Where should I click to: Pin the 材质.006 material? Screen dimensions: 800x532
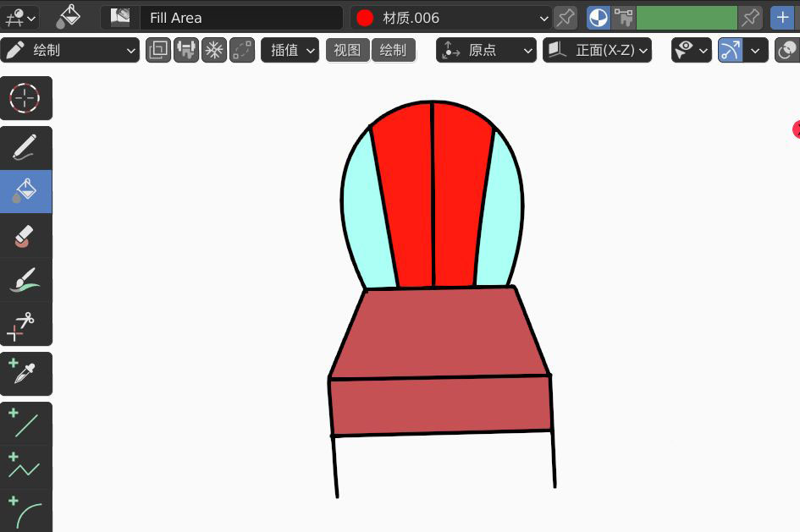click(565, 18)
